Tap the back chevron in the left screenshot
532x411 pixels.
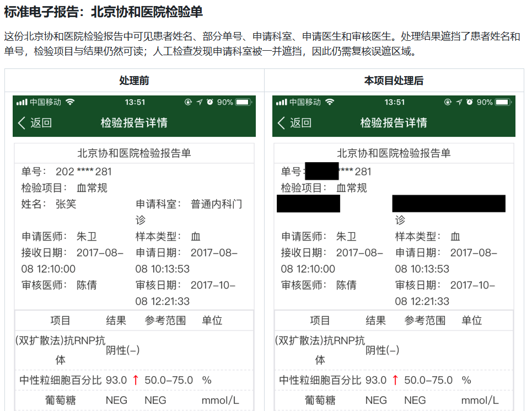[x=22, y=123]
